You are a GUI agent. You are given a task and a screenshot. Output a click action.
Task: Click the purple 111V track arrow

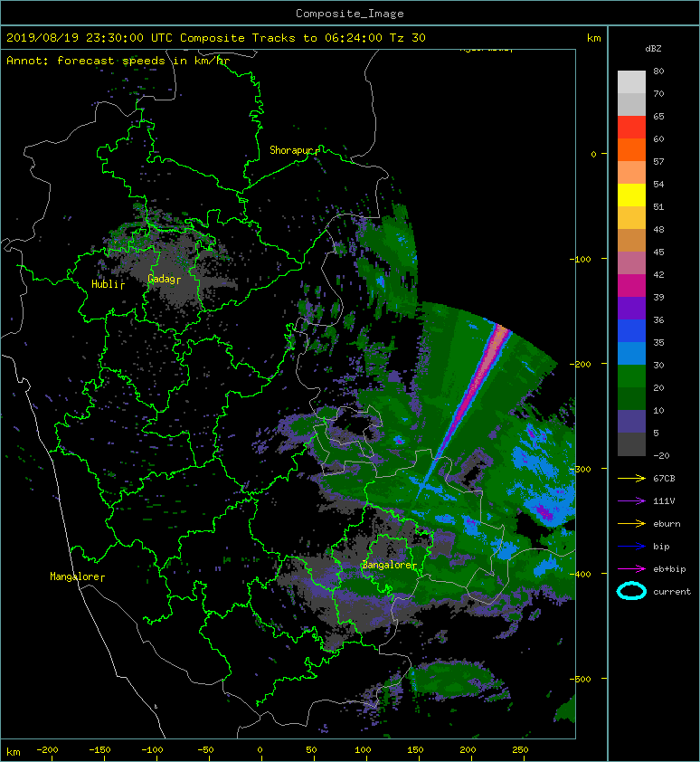tap(631, 501)
